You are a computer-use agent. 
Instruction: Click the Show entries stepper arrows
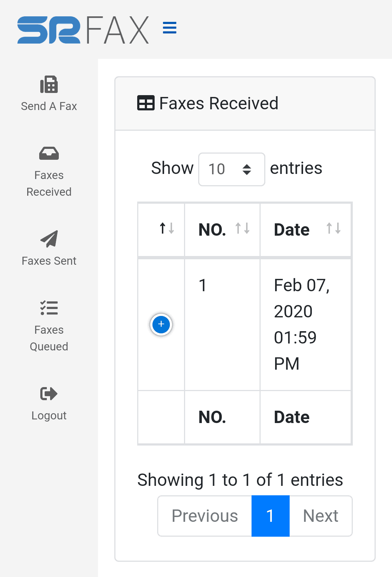pos(247,169)
